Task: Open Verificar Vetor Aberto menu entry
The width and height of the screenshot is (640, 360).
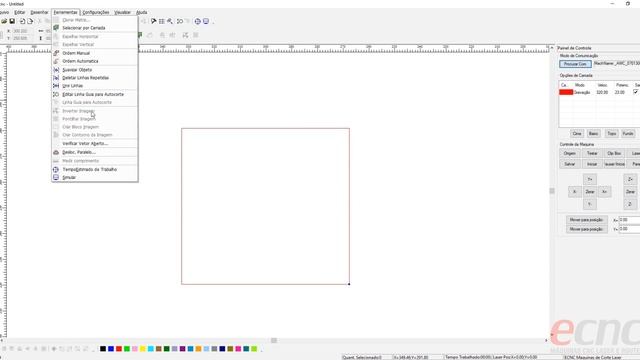Action: 95,144
